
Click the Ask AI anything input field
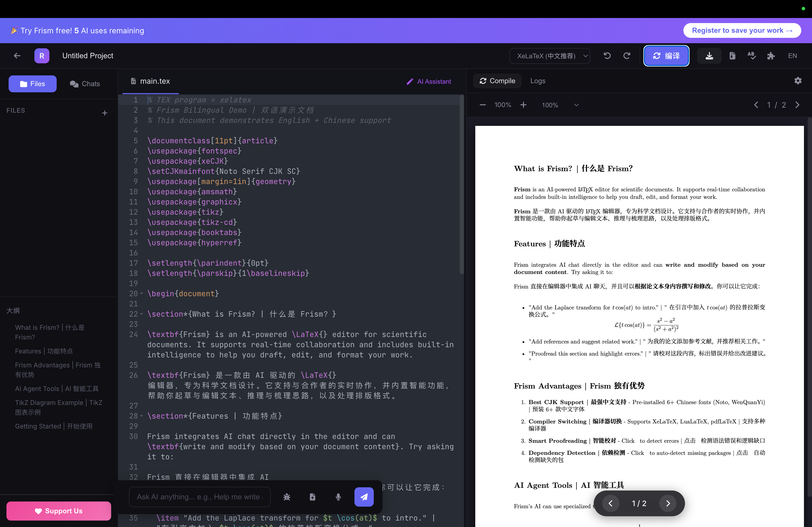pyautogui.click(x=200, y=497)
